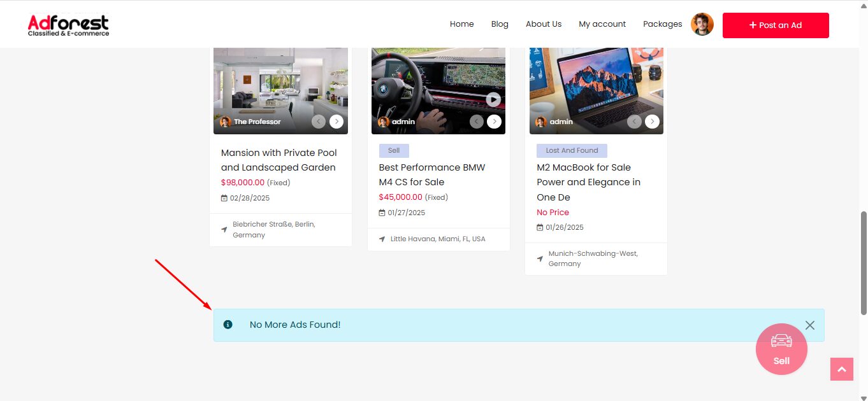Click next image arrow on Mansion ad
The height and width of the screenshot is (401, 868).
336,122
